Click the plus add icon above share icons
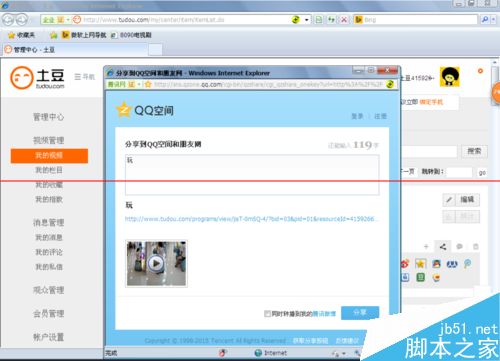The image size is (500, 361). click(426, 247)
